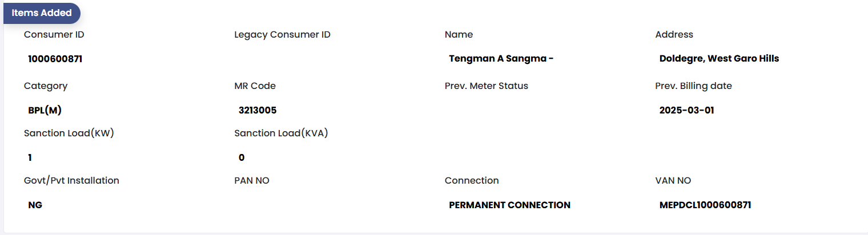Click the Consumer ID label
Screen dimensions: 868x235
tap(54, 35)
